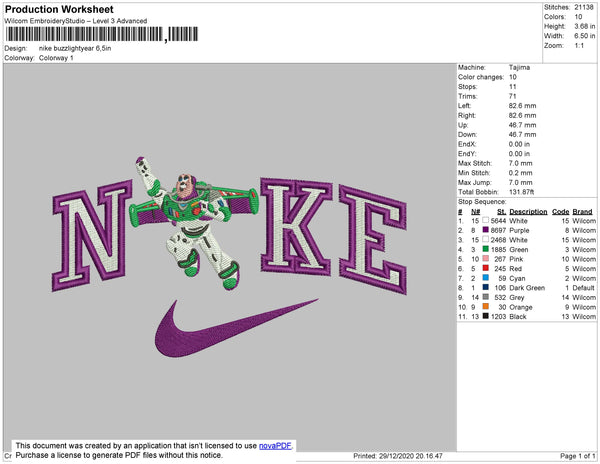The height and width of the screenshot is (464, 600).
Task: Click the Machine value Tajima
Action: [519, 67]
